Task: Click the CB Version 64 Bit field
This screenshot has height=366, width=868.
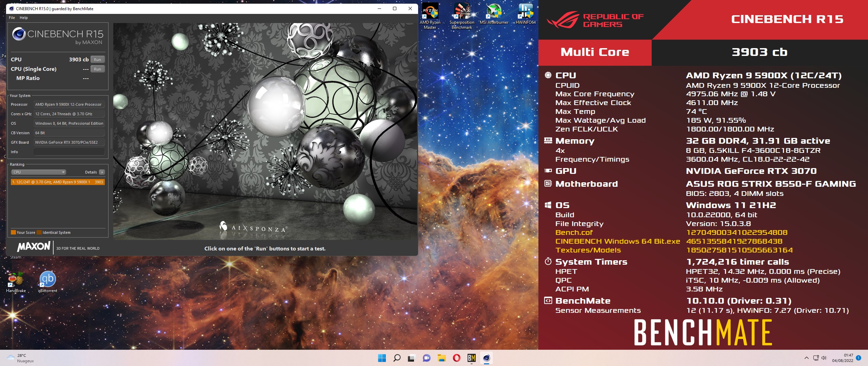Action: (69, 133)
